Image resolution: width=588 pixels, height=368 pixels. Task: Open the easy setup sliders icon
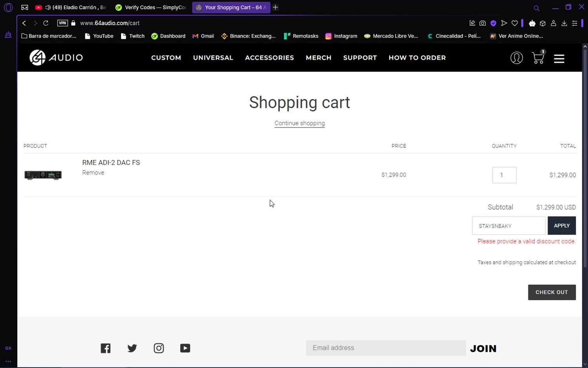(575, 23)
